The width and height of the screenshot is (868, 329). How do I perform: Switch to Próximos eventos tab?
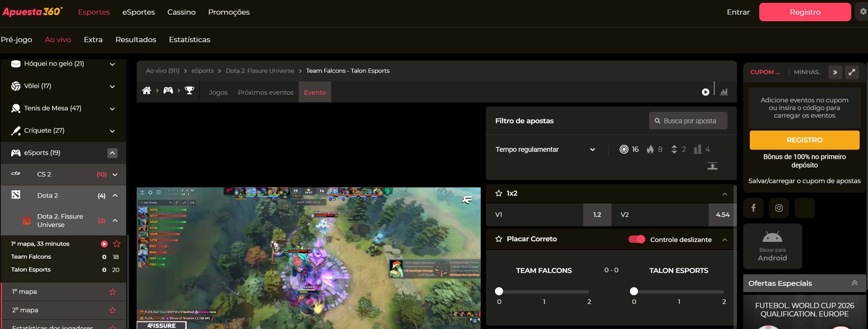point(266,92)
